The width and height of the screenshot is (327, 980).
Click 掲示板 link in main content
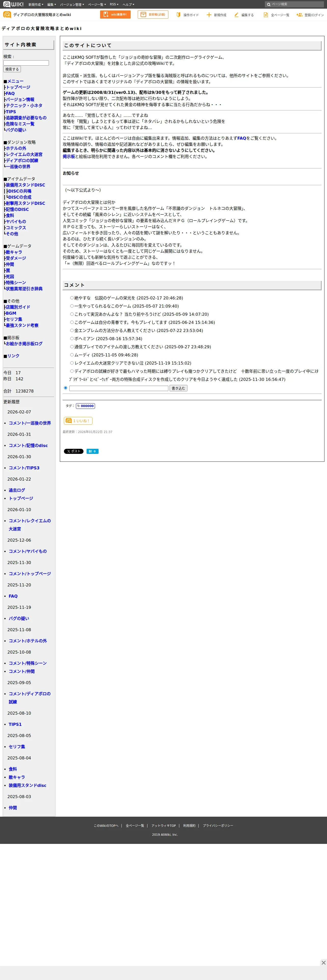[x=69, y=156]
